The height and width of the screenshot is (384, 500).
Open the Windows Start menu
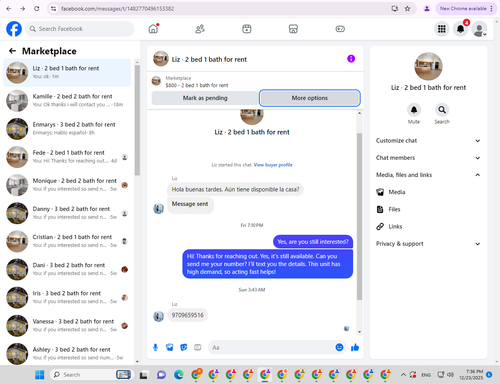click(40, 375)
